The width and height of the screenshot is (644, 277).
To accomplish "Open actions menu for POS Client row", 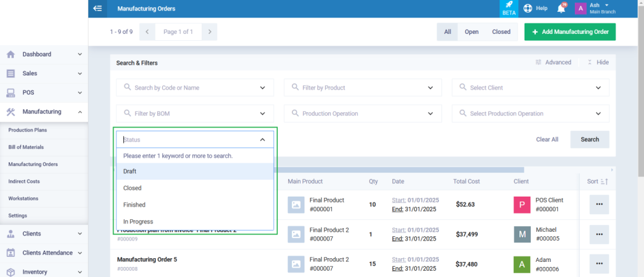I will coord(599,204).
